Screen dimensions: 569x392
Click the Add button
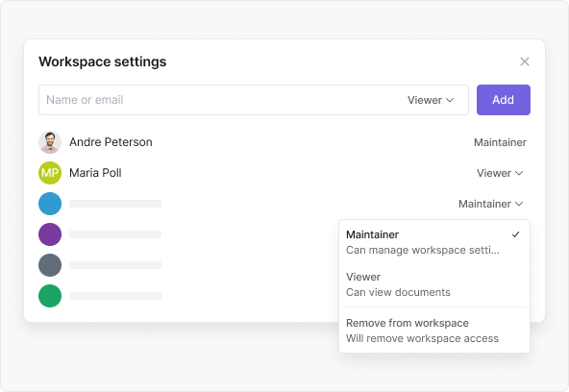(x=504, y=100)
